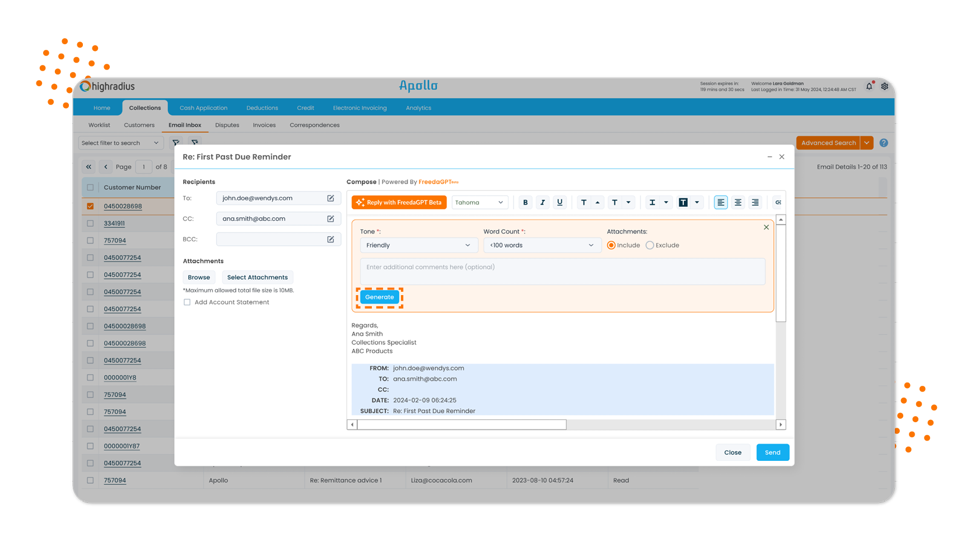The image size is (980, 537).
Task: Click the additional comments text field
Action: pos(562,272)
